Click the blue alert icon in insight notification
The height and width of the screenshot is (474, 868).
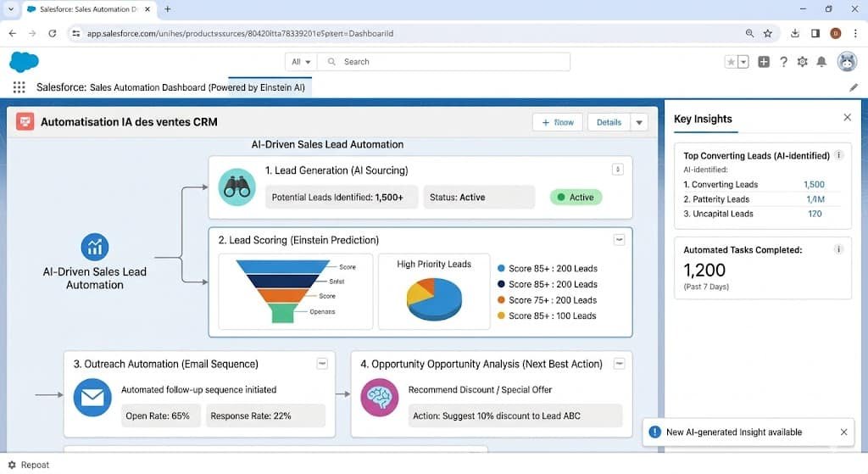(x=655, y=432)
